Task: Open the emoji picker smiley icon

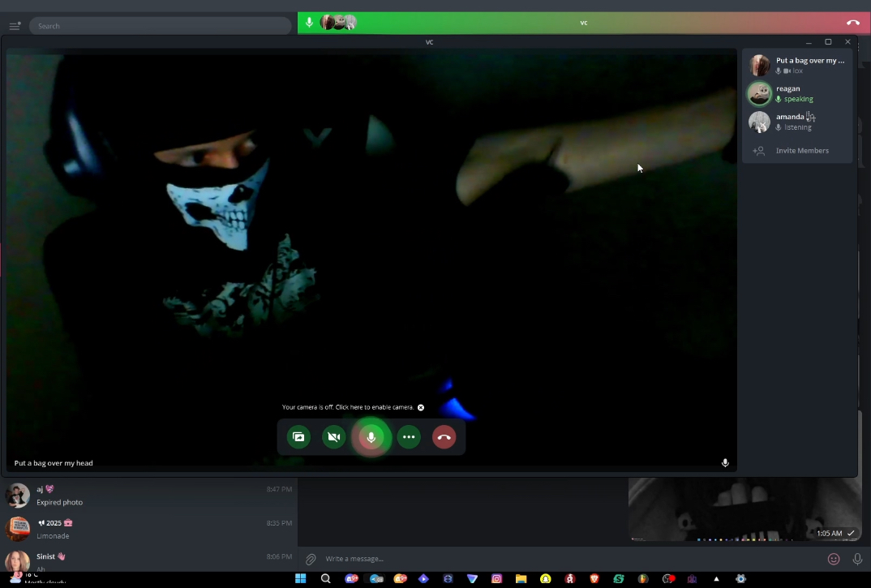Action: coord(834,559)
